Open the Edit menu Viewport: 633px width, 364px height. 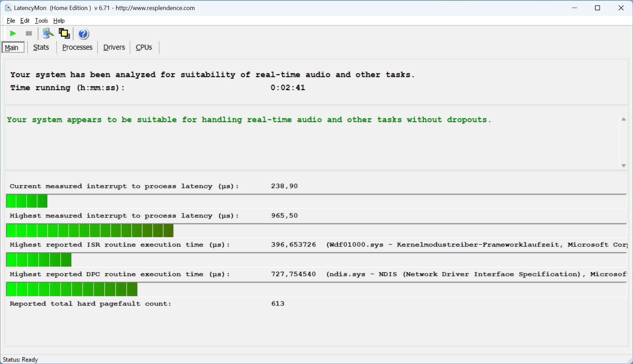[x=25, y=21]
